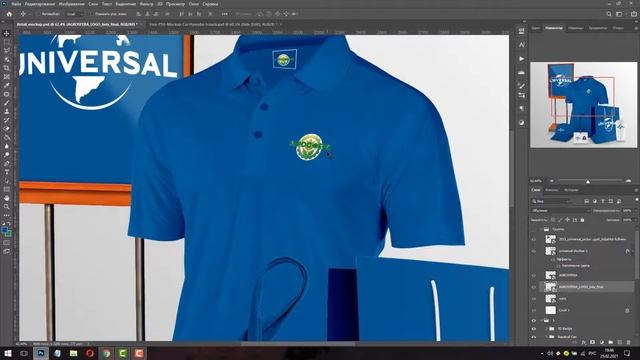Click the Home icon in options bar
This screenshot has width=640, height=360.
click(x=9, y=14)
